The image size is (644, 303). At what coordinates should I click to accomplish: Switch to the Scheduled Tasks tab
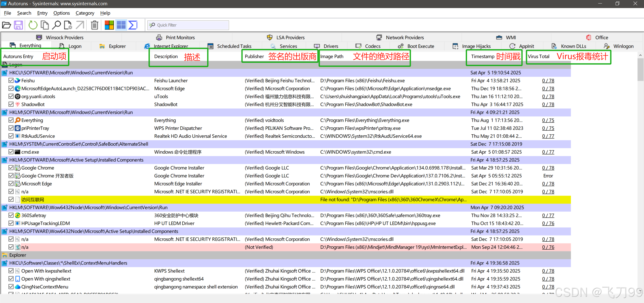click(234, 46)
